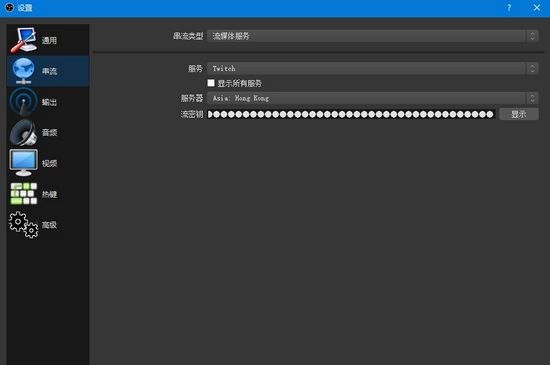Screen dimensions: 550x365
Task: Click the 输出 label in sidebar
Action: [x=49, y=102]
